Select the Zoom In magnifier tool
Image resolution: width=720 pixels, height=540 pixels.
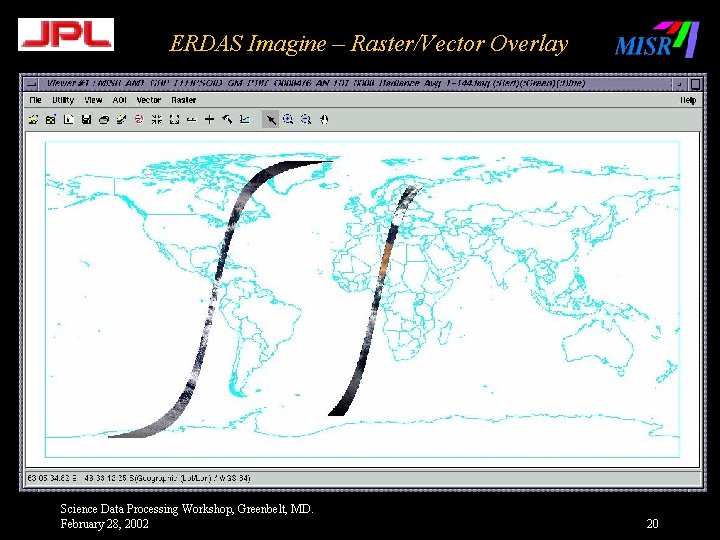(x=288, y=119)
